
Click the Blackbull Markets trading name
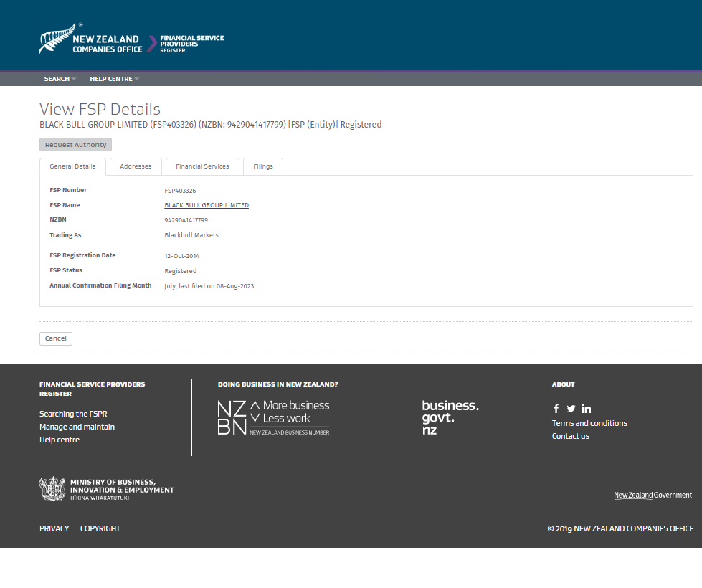(191, 235)
